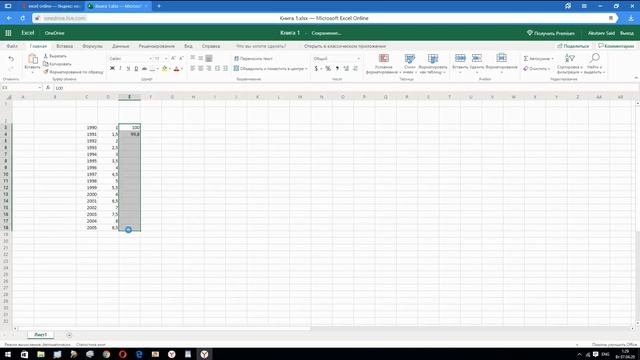This screenshot has width=640, height=360.
Task: Toggle underline formatting
Action: (x=128, y=69)
